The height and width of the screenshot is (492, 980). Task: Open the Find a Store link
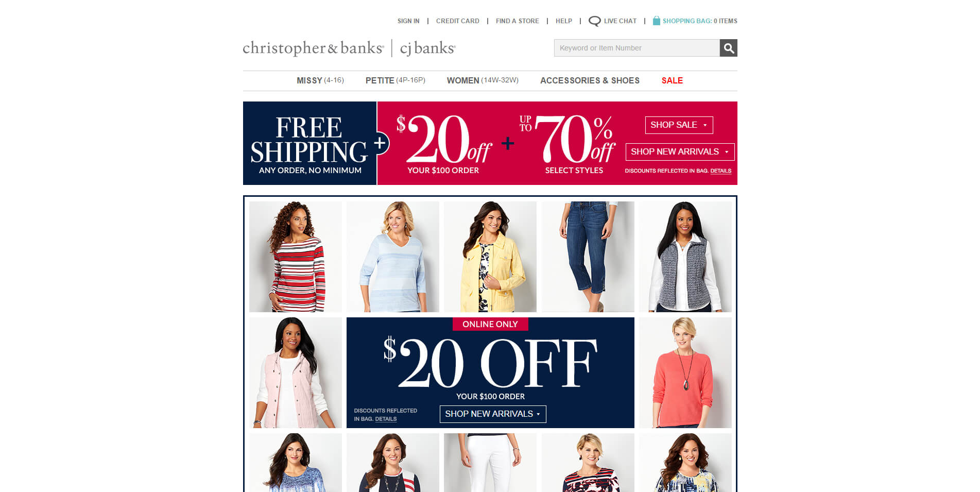[x=517, y=21]
